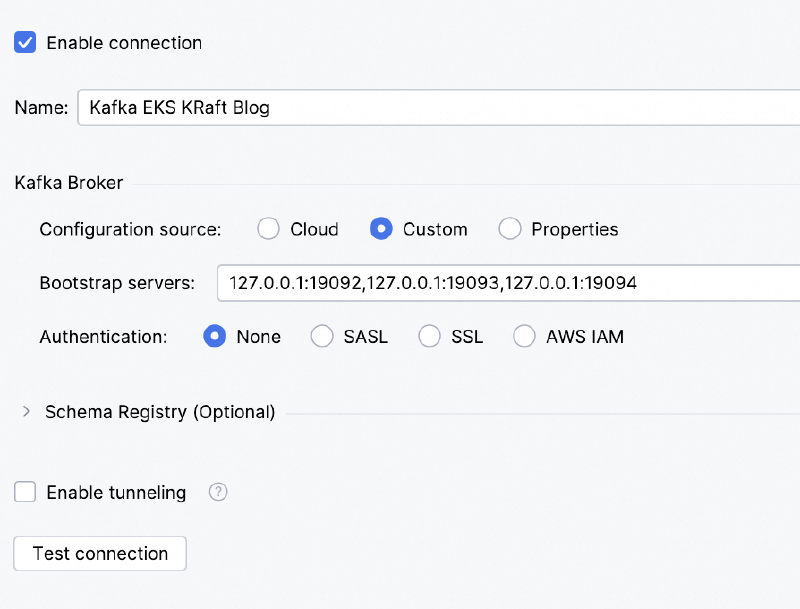Screen dimensions: 800x609
Task: Select AWS IAM authentication
Action: (524, 337)
